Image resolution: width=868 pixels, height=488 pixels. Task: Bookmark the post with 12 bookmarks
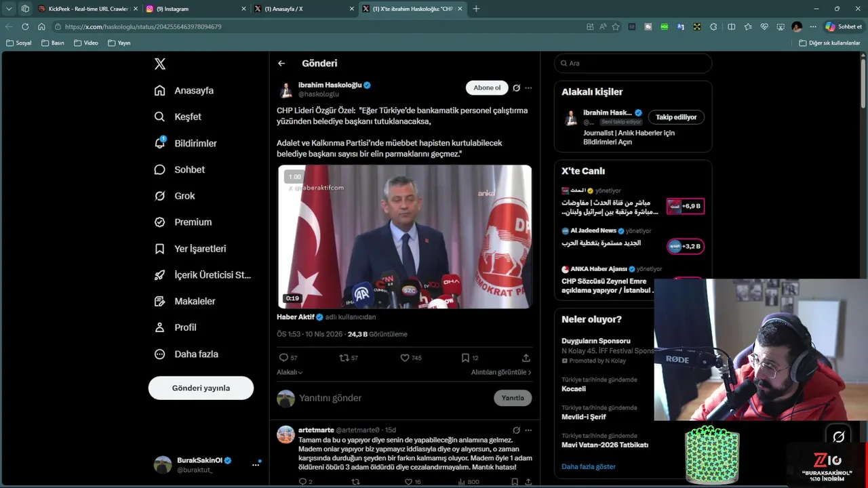(469, 358)
